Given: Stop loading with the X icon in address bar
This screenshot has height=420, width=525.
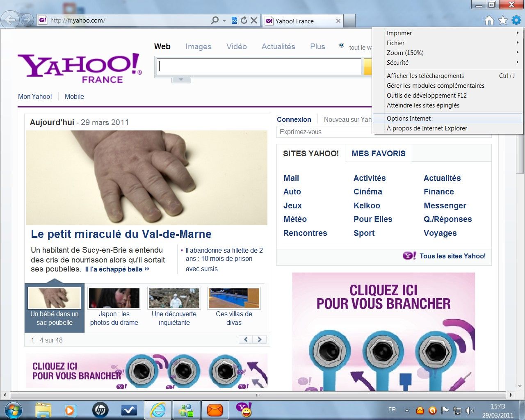Looking at the screenshot, I should tap(254, 20).
